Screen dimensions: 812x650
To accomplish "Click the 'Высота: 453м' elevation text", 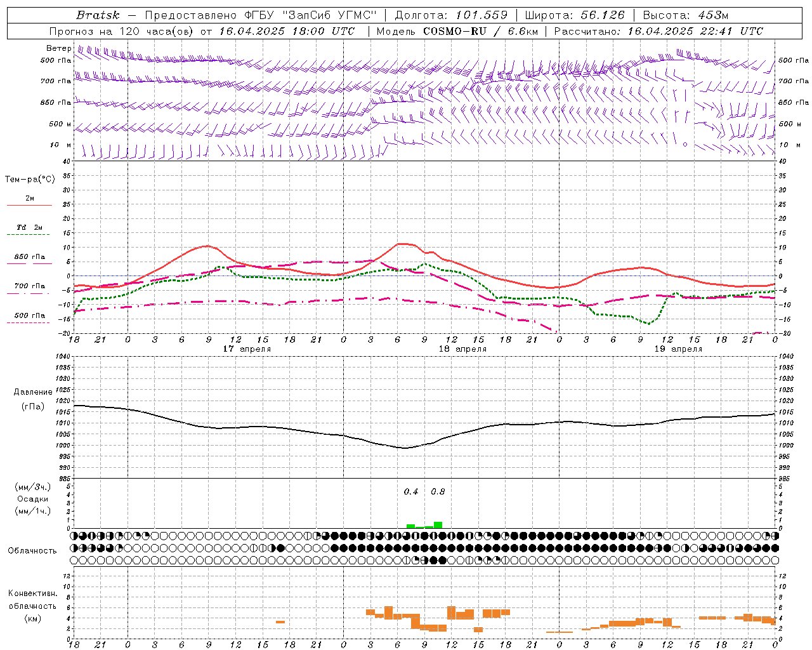I will coord(685,15).
